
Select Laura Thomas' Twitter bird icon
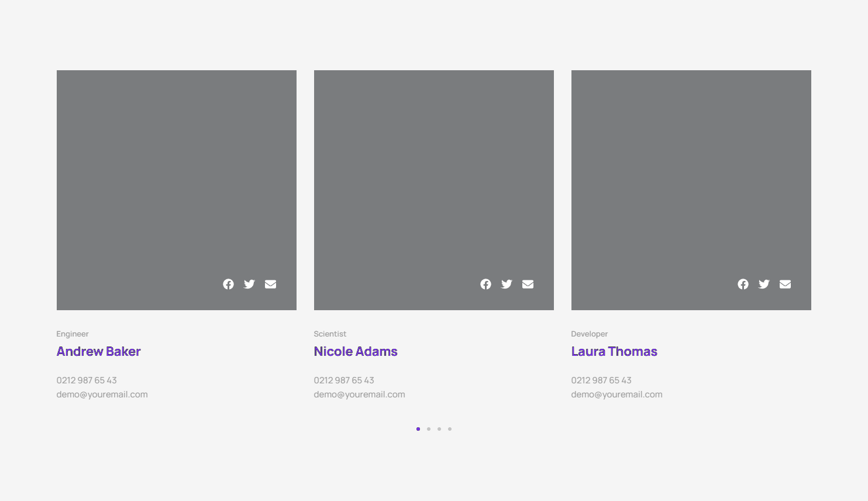point(764,284)
